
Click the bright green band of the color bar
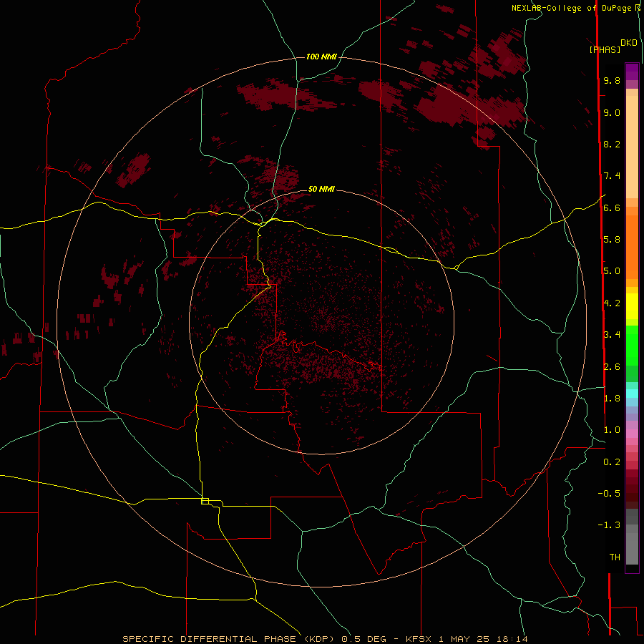click(x=632, y=345)
